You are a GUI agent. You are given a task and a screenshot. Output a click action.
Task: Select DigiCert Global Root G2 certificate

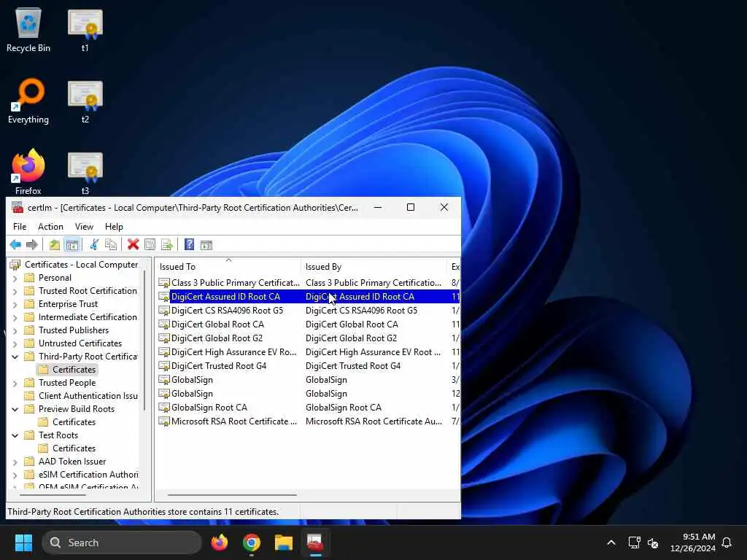point(309,338)
